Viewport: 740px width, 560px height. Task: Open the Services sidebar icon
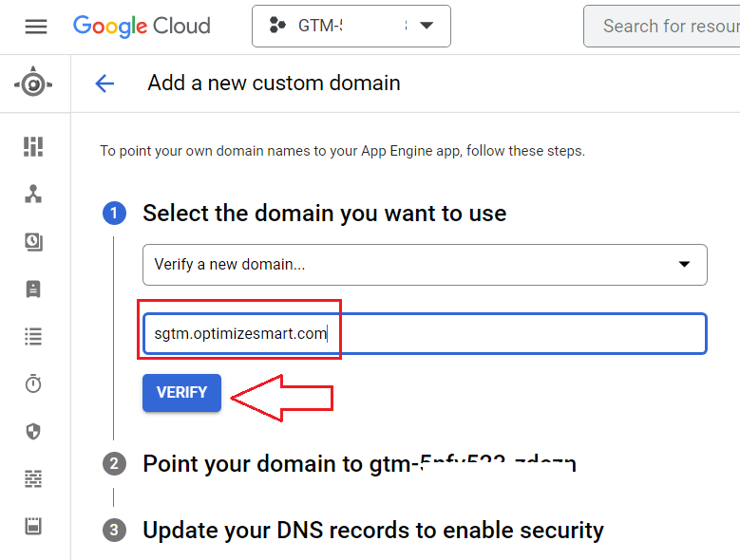tap(34, 194)
